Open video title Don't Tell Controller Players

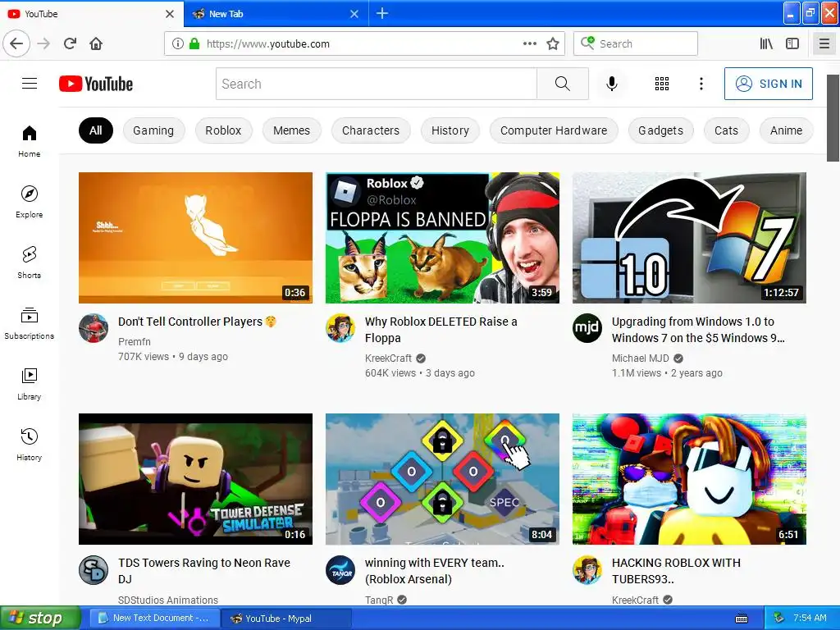(x=197, y=322)
